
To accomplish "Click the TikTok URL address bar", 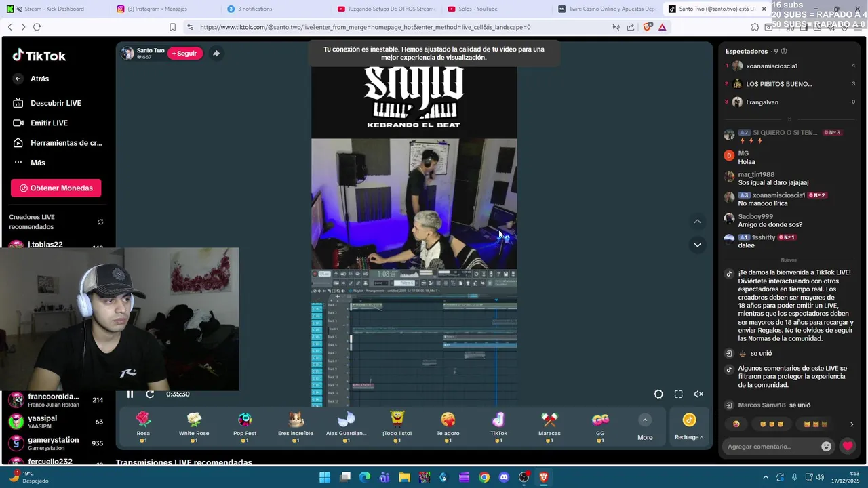I will [366, 27].
